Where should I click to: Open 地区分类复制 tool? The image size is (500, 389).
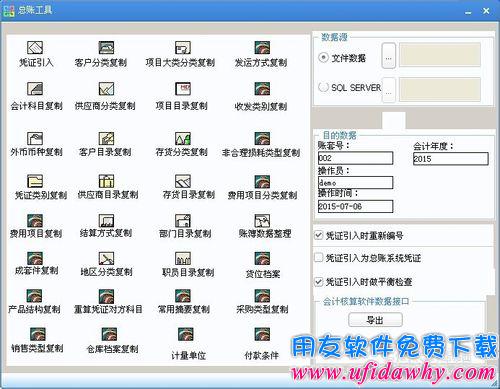(106, 258)
